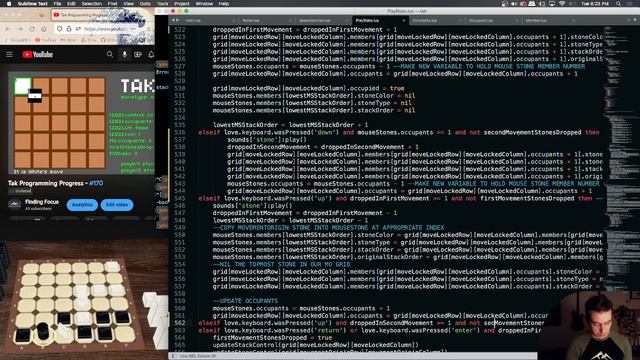Click the '--NIL THE TOPMOST STONE' comment line

(x=281, y=264)
